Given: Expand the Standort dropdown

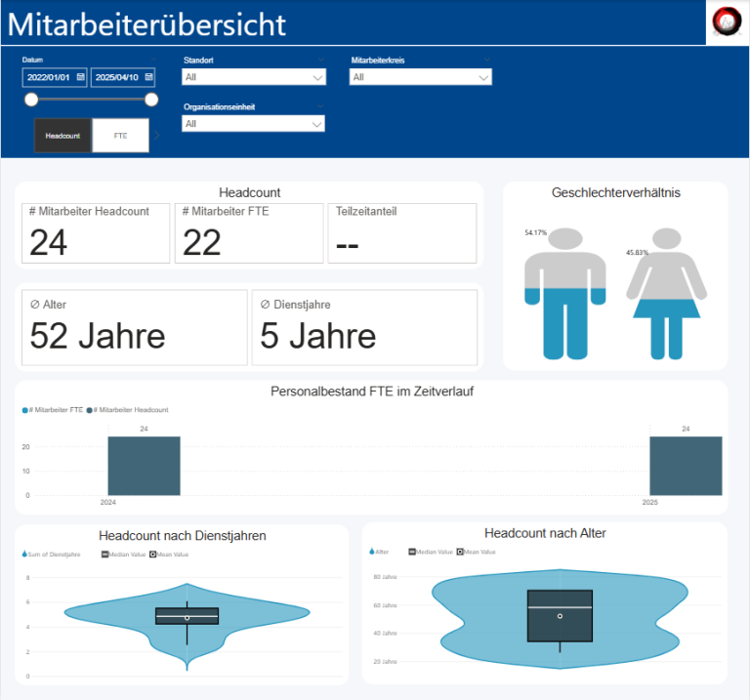Looking at the screenshot, I should pos(316,77).
